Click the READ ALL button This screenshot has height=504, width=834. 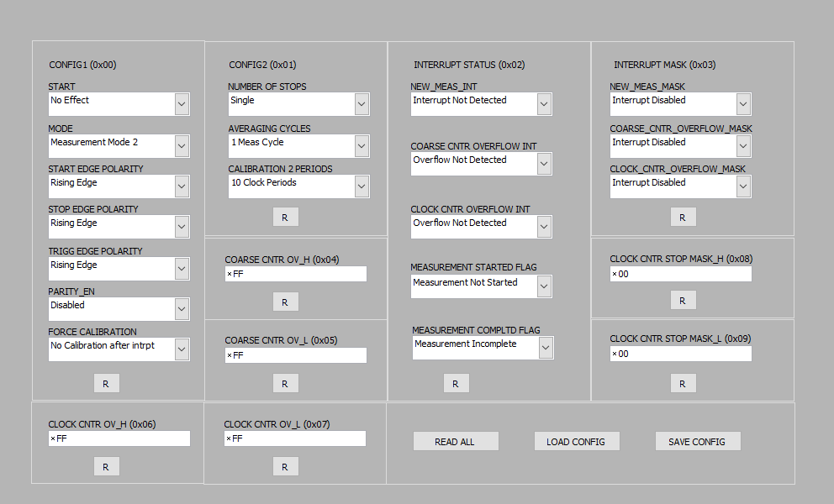click(456, 442)
